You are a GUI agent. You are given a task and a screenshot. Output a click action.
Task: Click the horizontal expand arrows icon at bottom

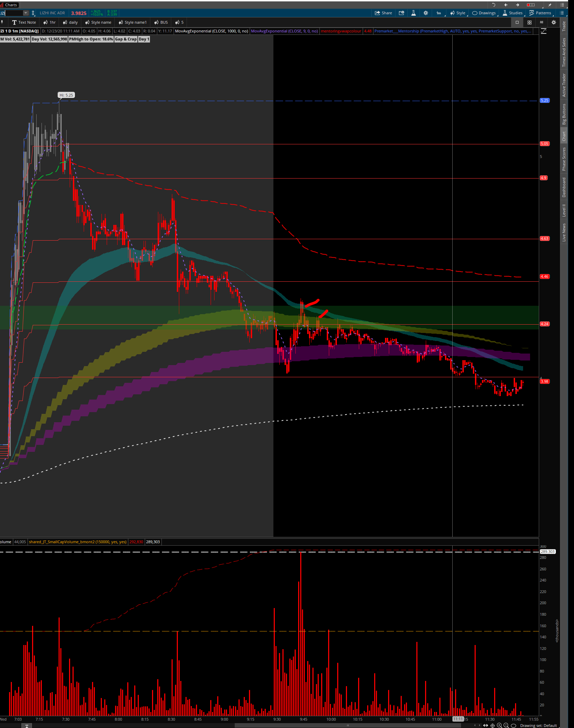[485, 725]
